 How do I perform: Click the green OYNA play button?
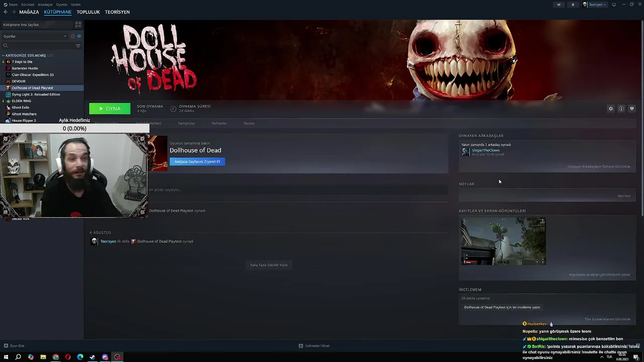[110, 109]
